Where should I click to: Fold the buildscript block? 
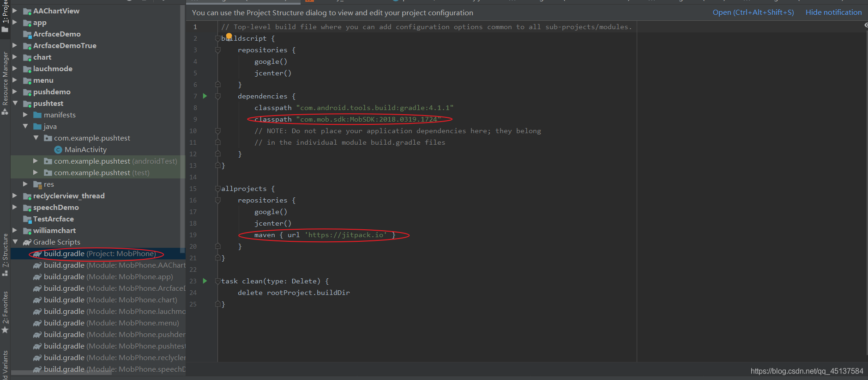point(218,38)
